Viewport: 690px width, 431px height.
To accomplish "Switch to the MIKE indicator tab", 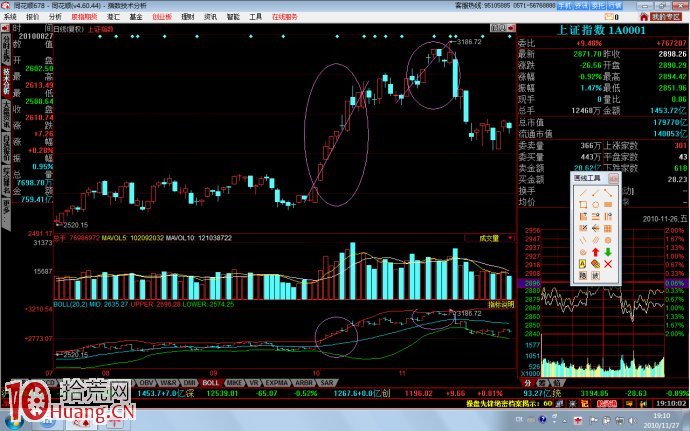I will (234, 383).
